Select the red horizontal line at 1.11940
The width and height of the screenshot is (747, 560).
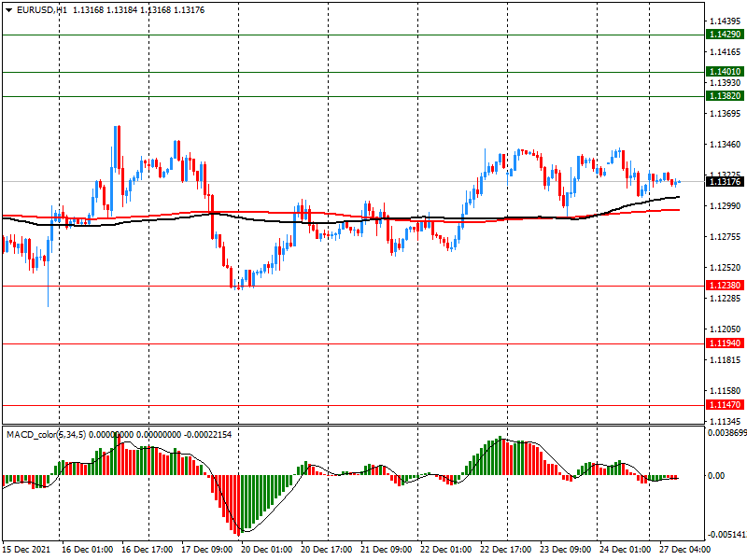353,343
